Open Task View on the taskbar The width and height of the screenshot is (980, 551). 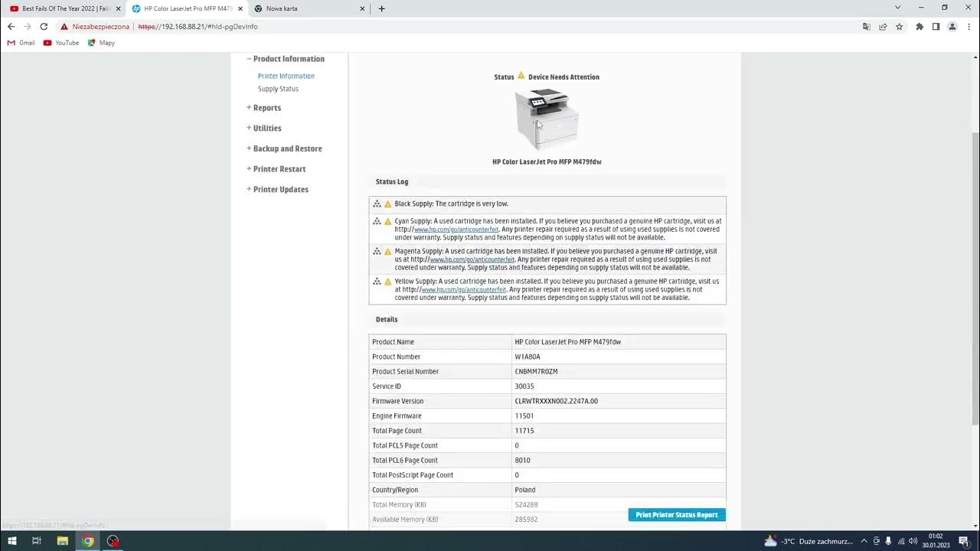tap(36, 541)
